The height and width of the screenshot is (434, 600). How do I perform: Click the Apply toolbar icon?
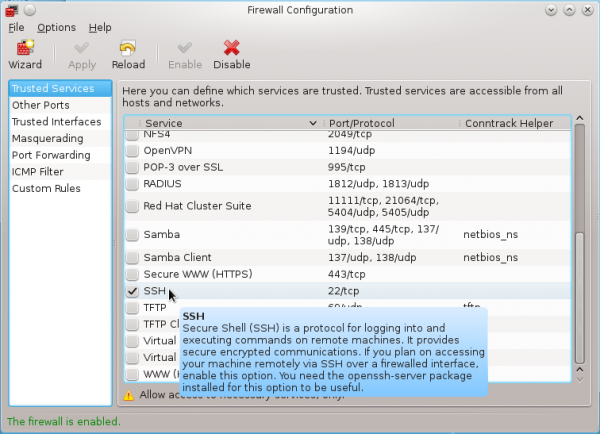[82, 53]
